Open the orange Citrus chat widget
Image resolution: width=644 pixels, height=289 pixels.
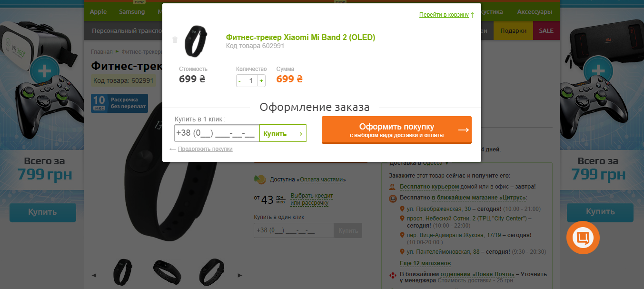pyautogui.click(x=583, y=237)
